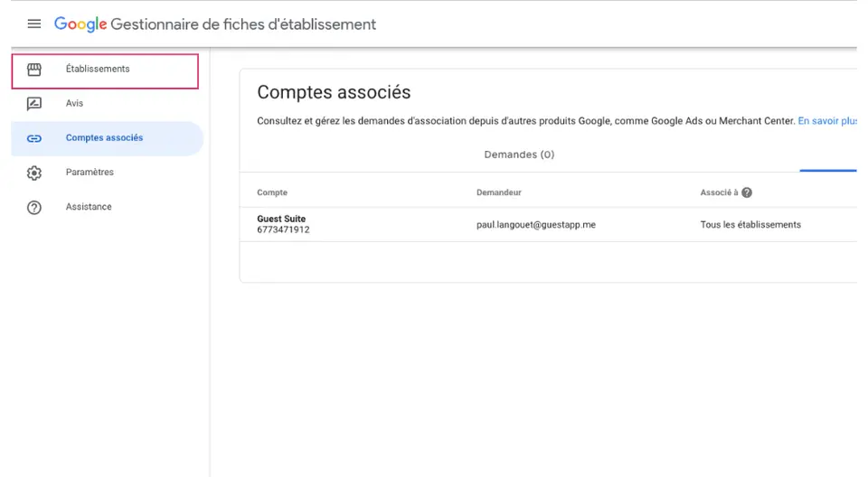Show help tooltip next to Associé à
Screen dimensions: 868x477
[x=747, y=192]
